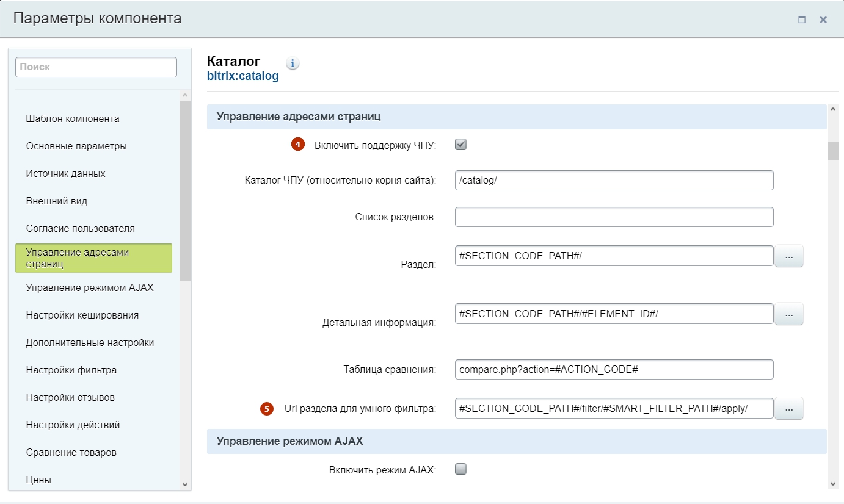The width and height of the screenshot is (844, 504).
Task: Go to Источник данных section
Action: pyautogui.click(x=66, y=174)
